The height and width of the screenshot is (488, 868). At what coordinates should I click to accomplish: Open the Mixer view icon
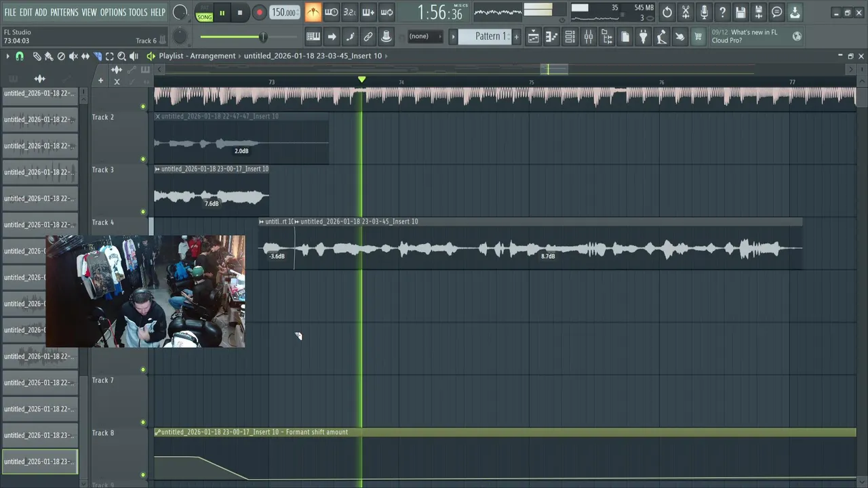(x=588, y=37)
